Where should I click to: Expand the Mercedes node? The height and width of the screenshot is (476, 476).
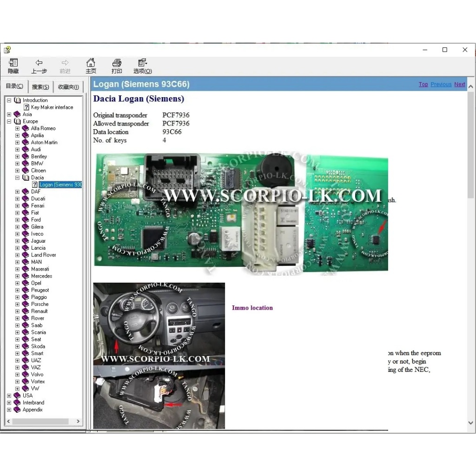(x=17, y=276)
